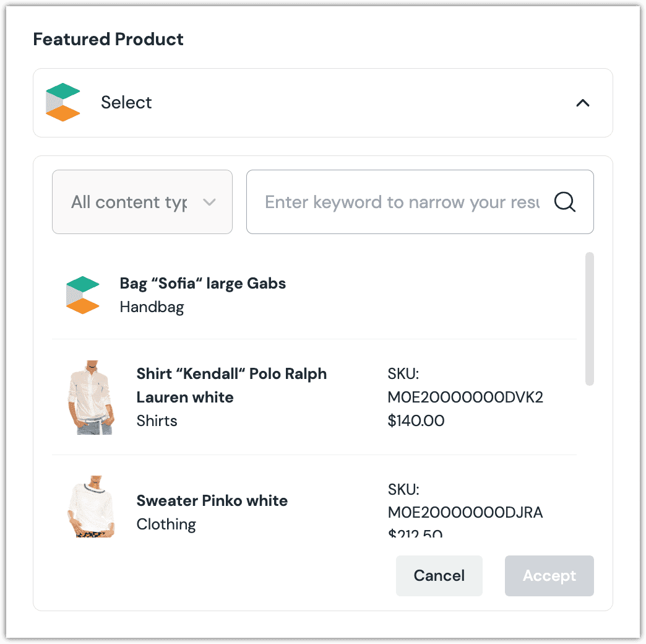646x644 pixels.
Task: Select the Sweater Pinko white product
Action: [x=212, y=500]
